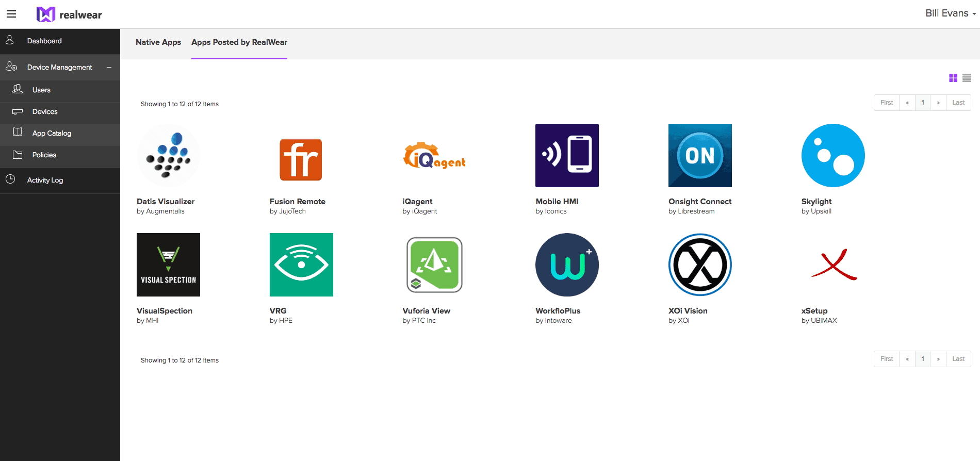
Task: Open the Datis Visualizer app icon
Action: pyautogui.click(x=168, y=155)
